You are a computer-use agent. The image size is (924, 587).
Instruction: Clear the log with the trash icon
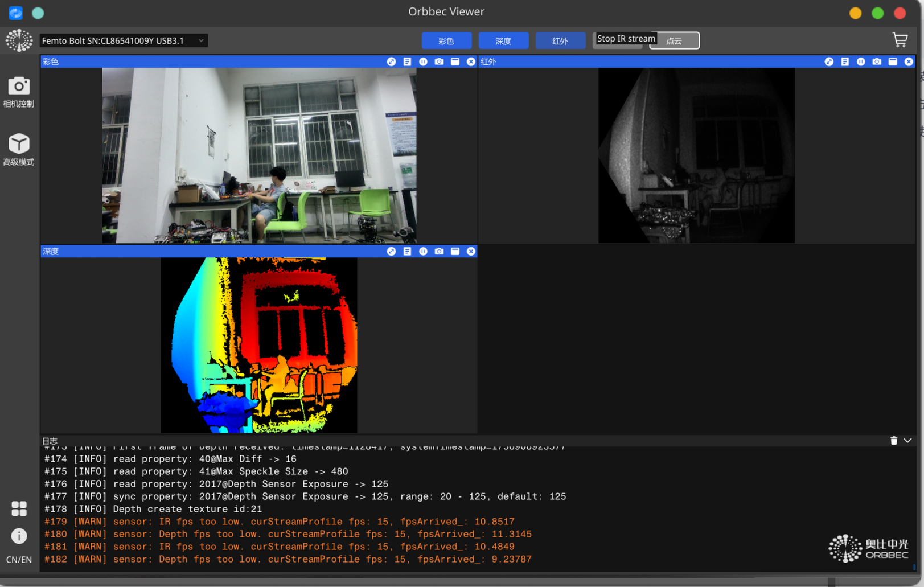click(x=894, y=441)
